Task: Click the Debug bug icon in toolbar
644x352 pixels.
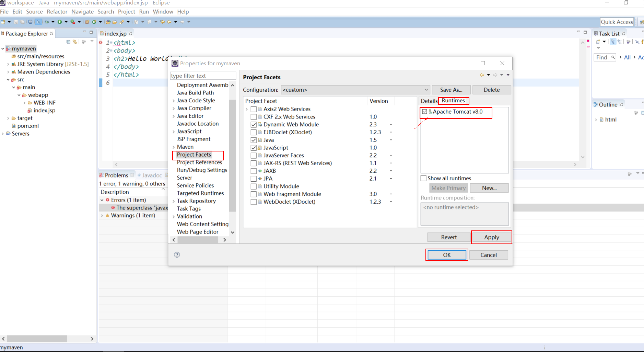Action: [x=47, y=22]
